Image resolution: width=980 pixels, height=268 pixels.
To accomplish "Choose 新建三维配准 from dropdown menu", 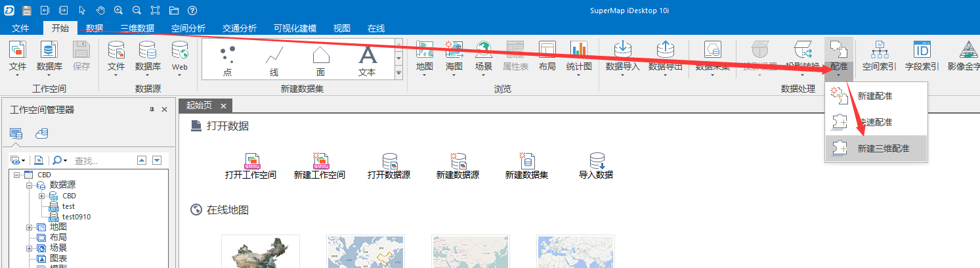I will pyautogui.click(x=876, y=148).
